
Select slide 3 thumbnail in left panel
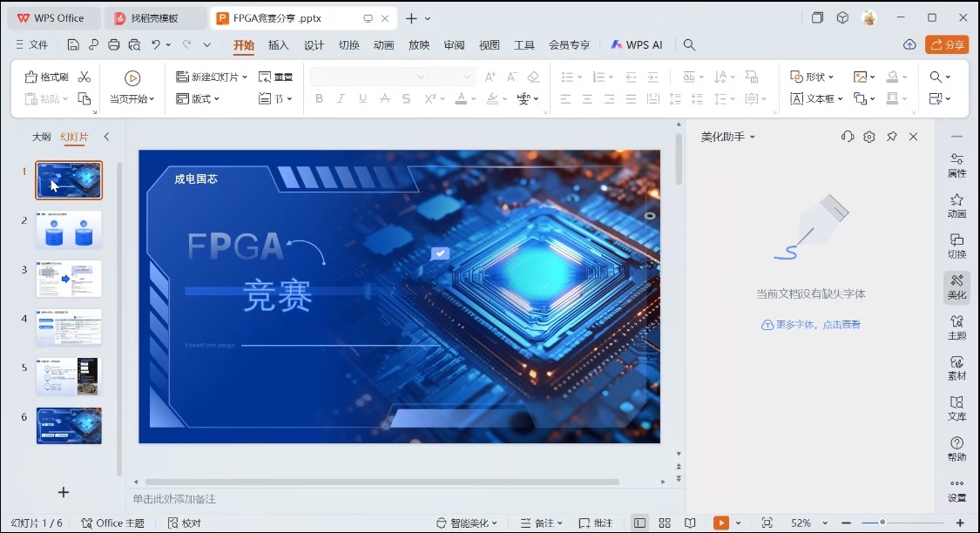tap(69, 279)
